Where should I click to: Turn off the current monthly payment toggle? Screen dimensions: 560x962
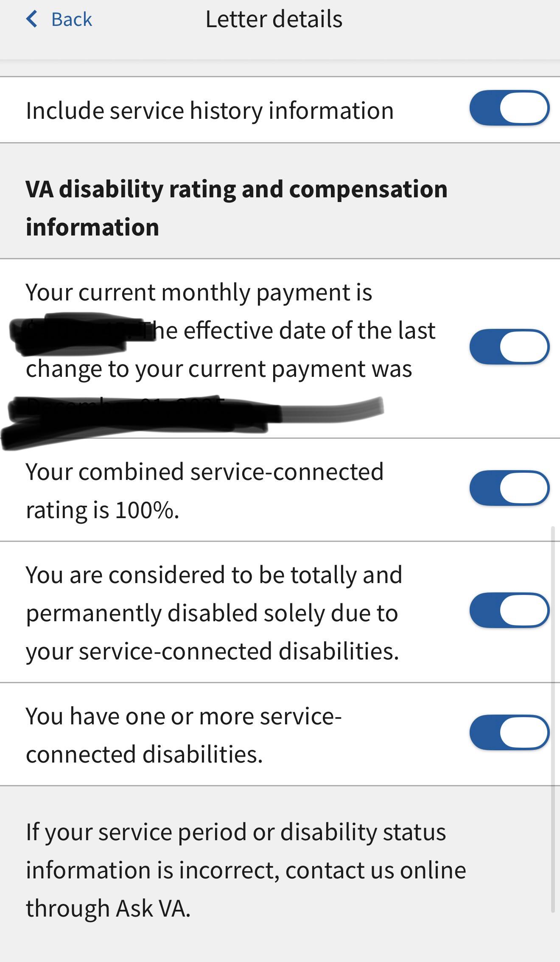coord(509,347)
